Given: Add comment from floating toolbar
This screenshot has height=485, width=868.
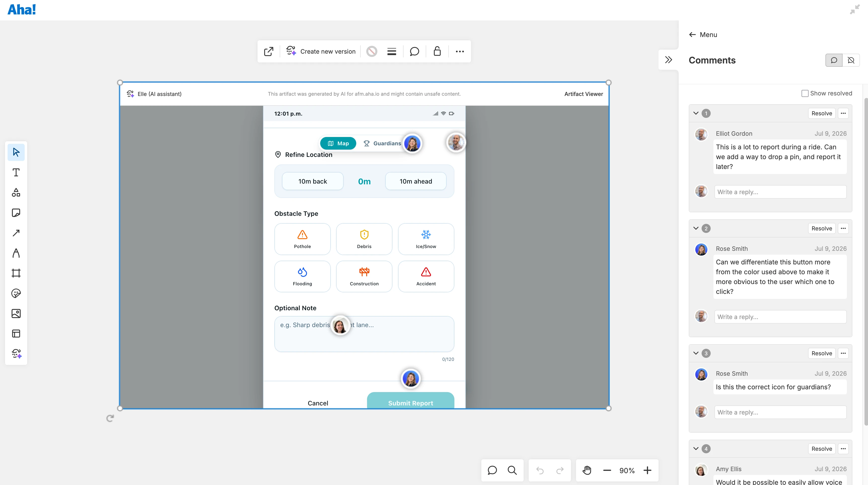Looking at the screenshot, I should (414, 52).
